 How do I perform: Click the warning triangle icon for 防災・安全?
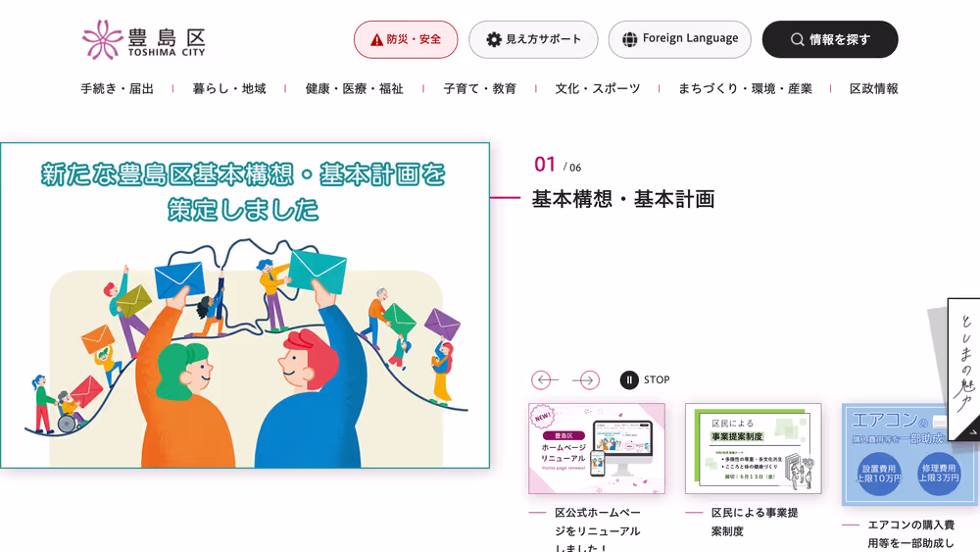click(x=376, y=40)
